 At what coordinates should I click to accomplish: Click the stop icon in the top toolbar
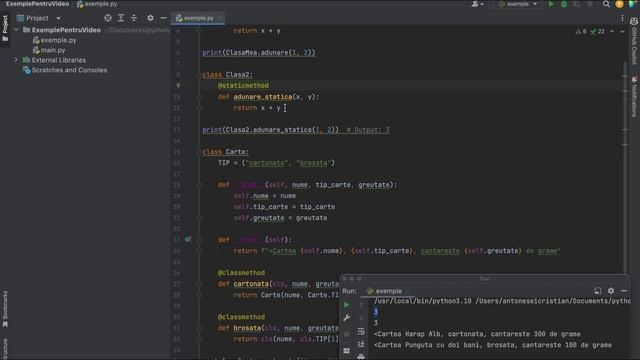click(x=589, y=4)
